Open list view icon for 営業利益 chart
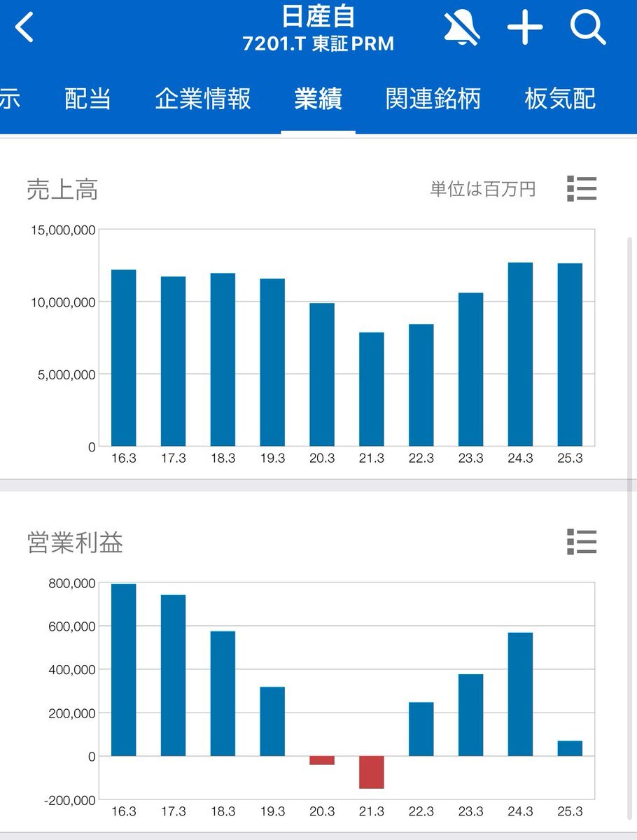 coord(581,542)
